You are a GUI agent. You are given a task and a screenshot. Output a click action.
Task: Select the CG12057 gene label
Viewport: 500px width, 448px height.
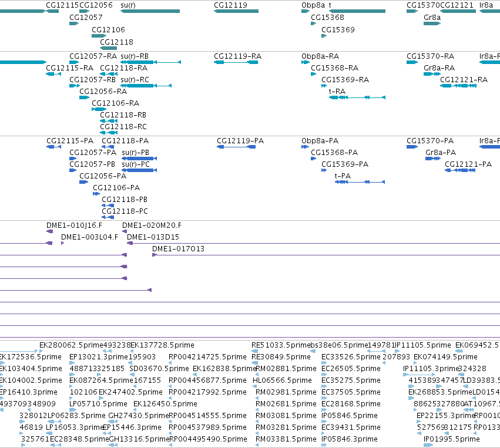tap(86, 17)
